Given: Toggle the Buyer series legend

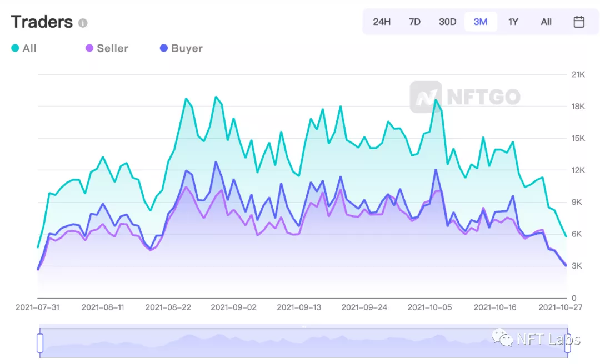Looking at the screenshot, I should tap(181, 48).
